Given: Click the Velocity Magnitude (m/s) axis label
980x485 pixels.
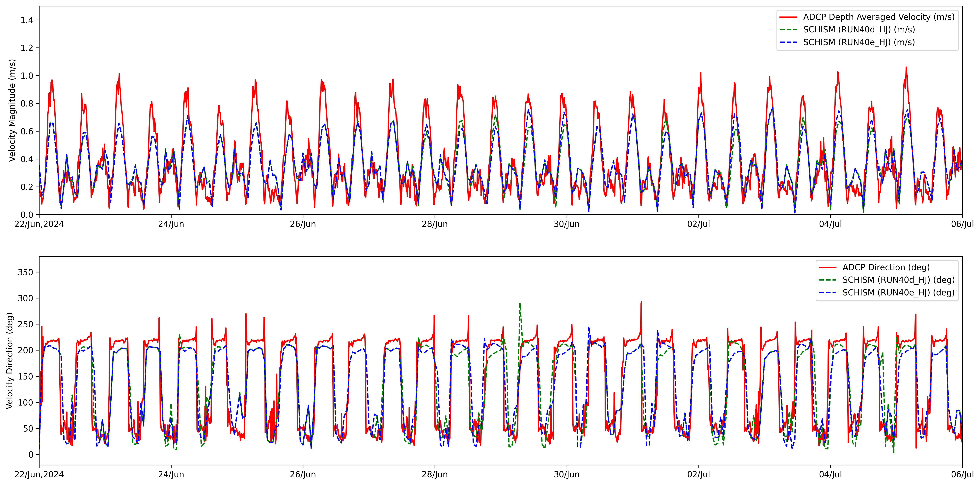Looking at the screenshot, I should [x=12, y=110].
